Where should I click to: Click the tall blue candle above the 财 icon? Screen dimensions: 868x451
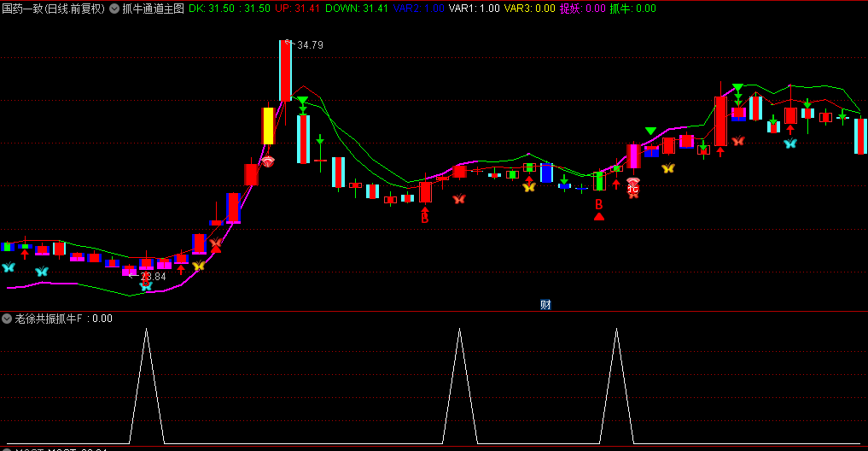(x=546, y=173)
